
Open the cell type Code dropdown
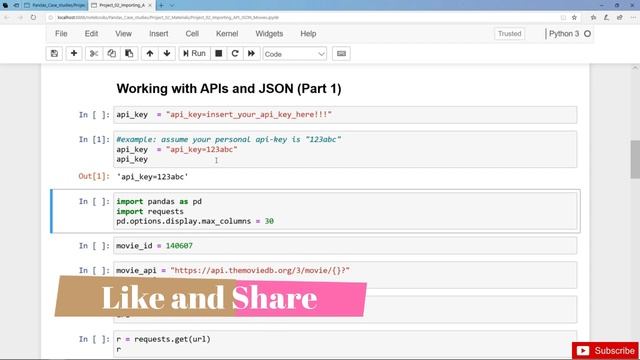294,54
